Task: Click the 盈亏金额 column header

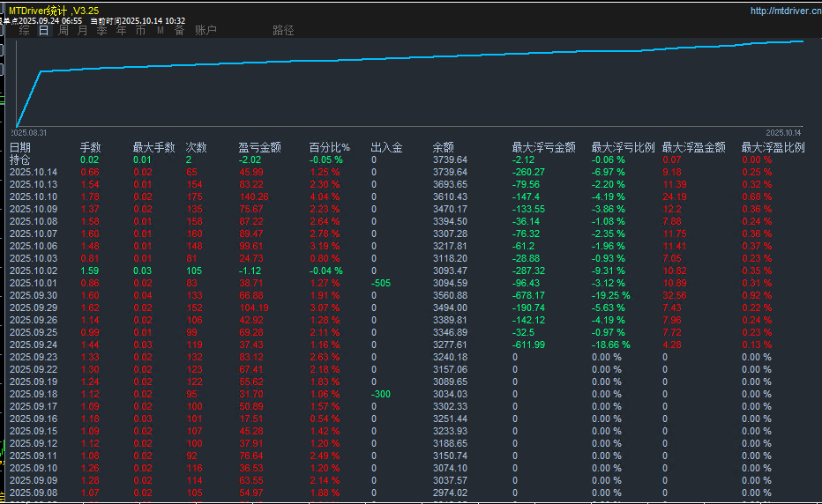Action: (x=259, y=148)
